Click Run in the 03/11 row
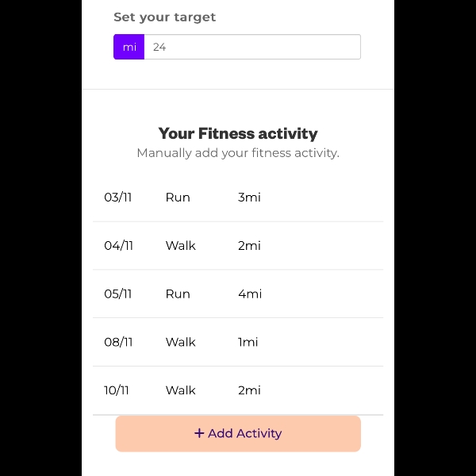This screenshot has width=476, height=476. point(178,198)
